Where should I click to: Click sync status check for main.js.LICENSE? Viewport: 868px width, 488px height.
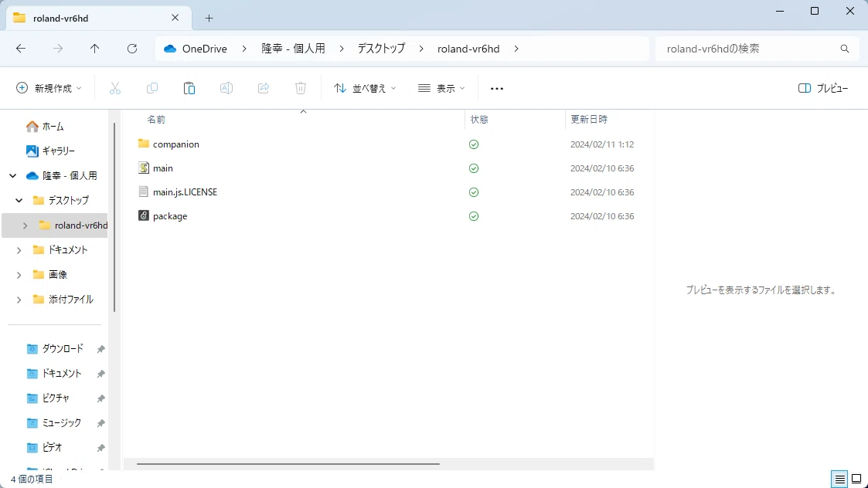(x=473, y=192)
